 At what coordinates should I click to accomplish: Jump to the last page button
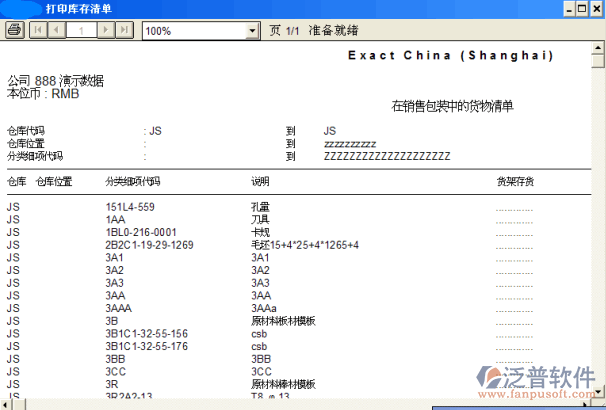[124, 30]
